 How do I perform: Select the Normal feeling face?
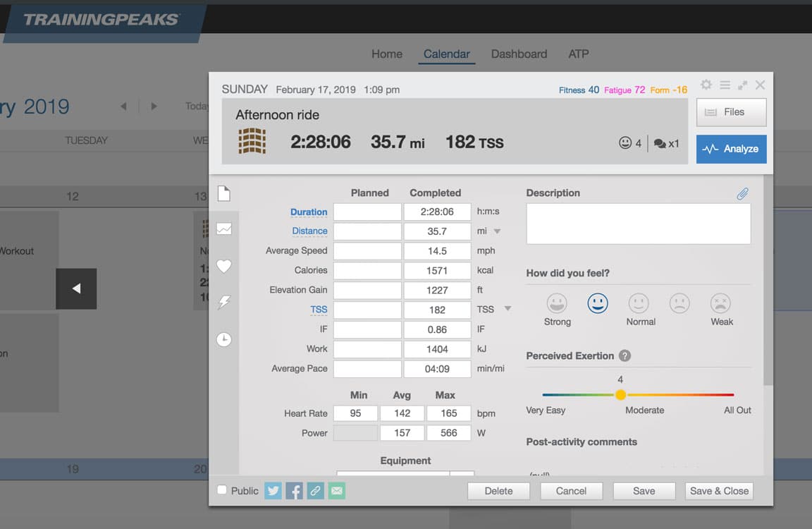(x=639, y=303)
